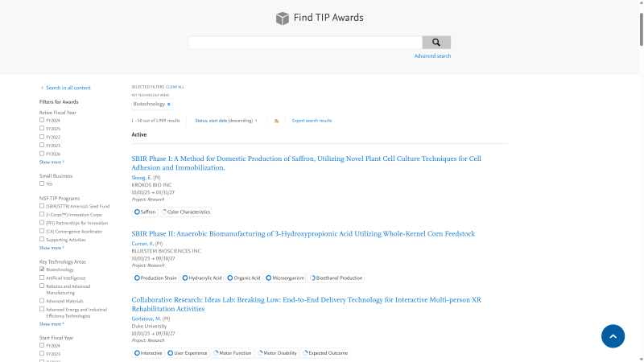
Task: Click the Microorganism fingerprint tag
Action: [285, 278]
